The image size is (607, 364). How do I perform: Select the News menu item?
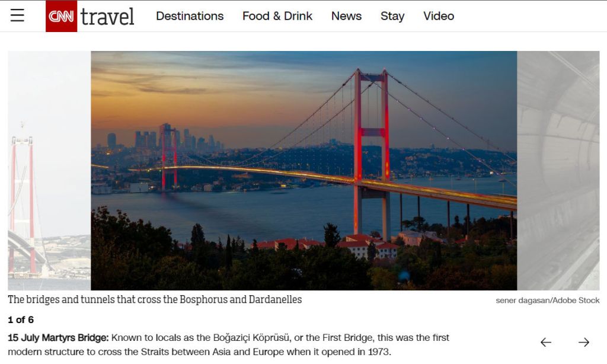pos(346,16)
